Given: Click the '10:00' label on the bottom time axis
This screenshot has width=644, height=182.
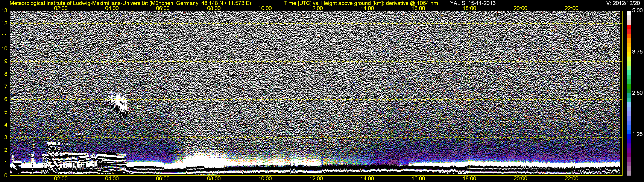Looking at the screenshot, I should tap(265, 179).
